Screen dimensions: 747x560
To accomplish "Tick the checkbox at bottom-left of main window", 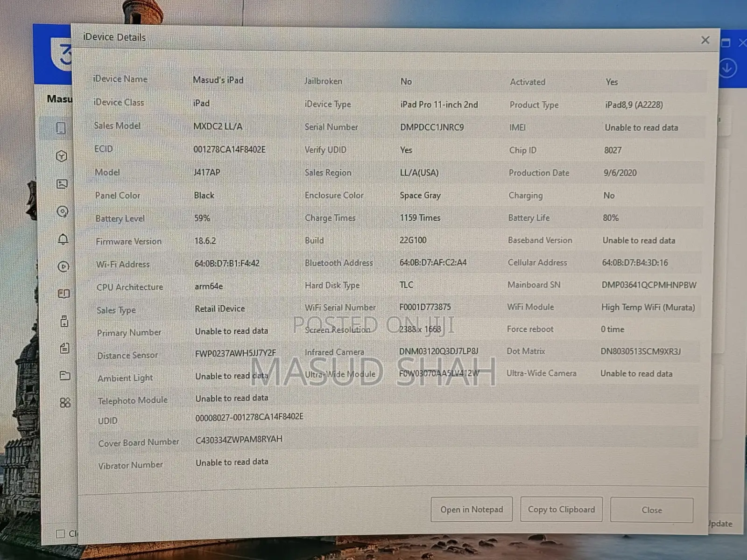I will (x=60, y=534).
